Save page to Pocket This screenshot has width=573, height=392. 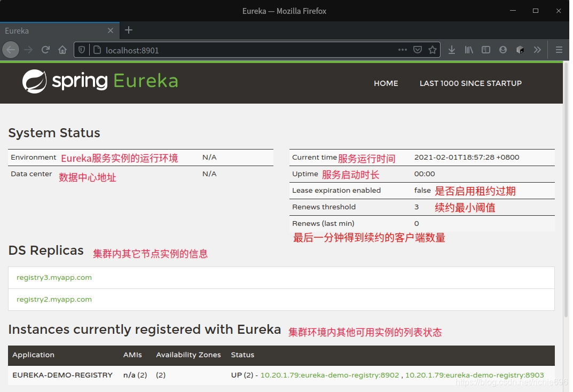[x=417, y=50]
